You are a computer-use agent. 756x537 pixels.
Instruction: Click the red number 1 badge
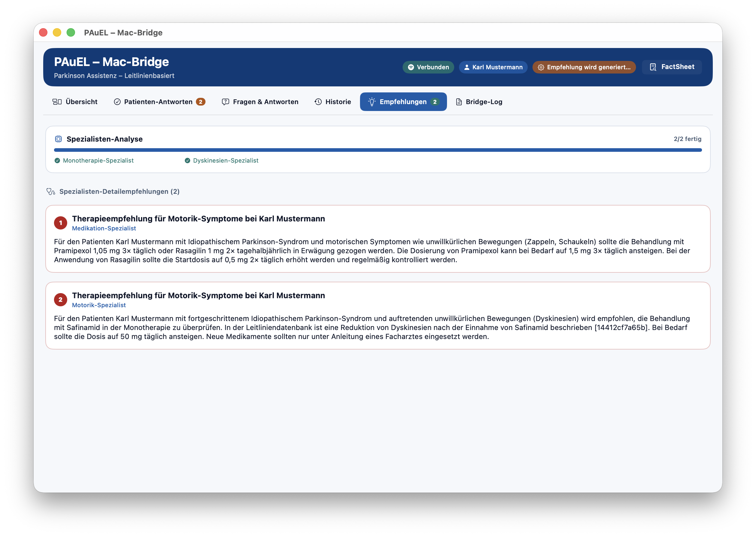(x=61, y=223)
